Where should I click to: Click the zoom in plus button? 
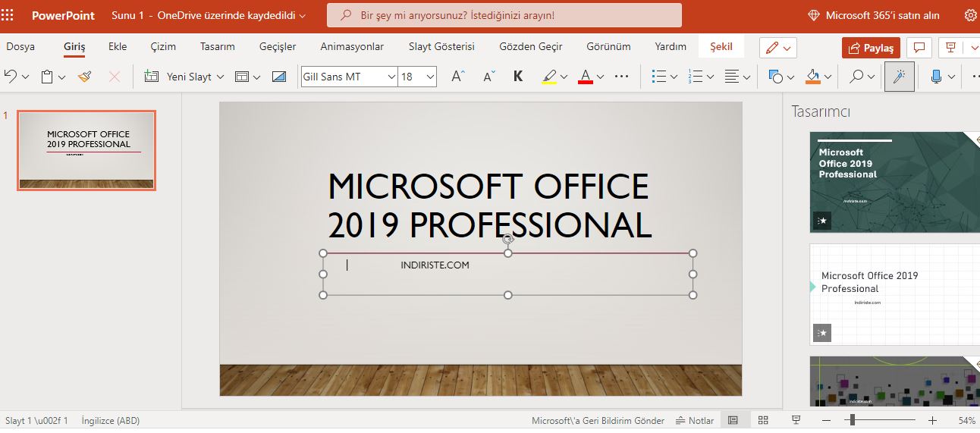pyautogui.click(x=932, y=420)
